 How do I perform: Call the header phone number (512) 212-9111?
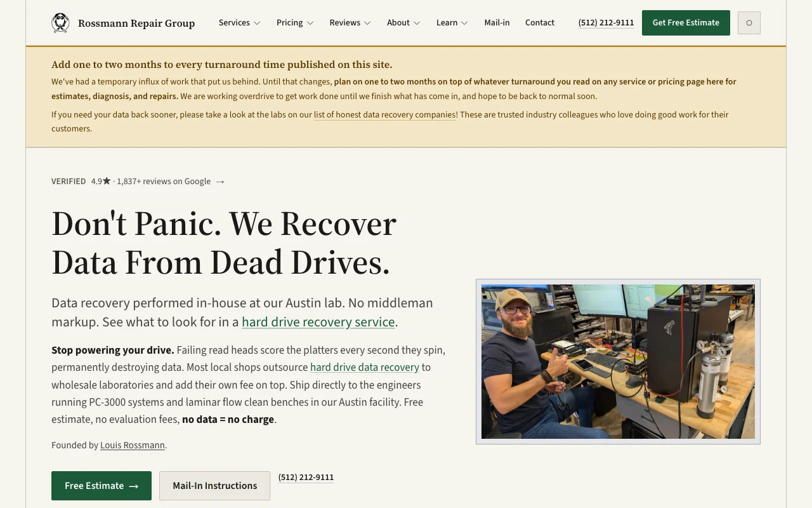(606, 23)
